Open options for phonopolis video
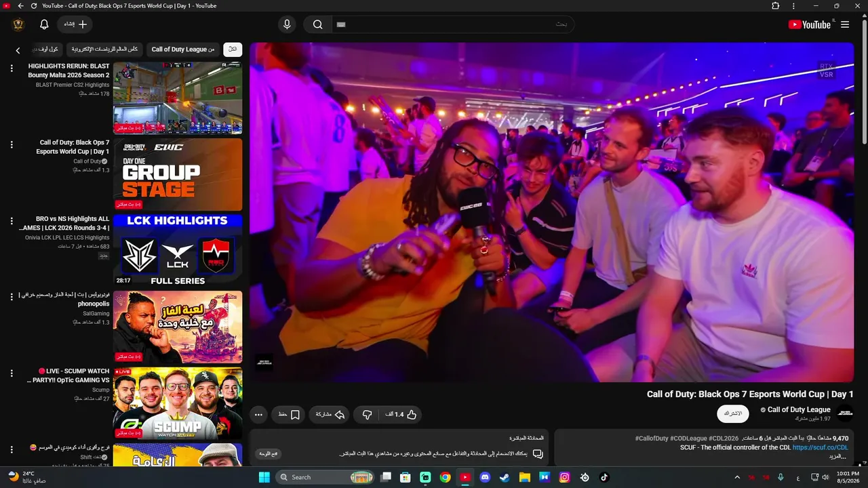Image resolution: width=868 pixels, height=488 pixels. click(12, 297)
